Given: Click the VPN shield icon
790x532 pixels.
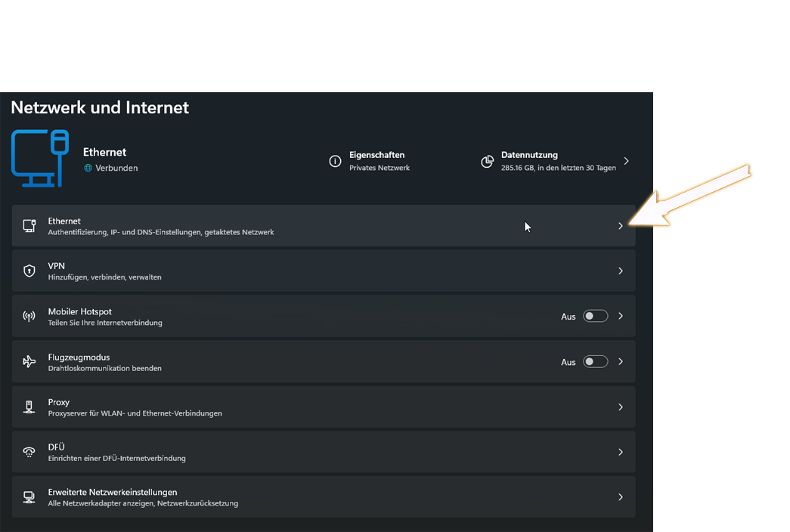Looking at the screenshot, I should pyautogui.click(x=29, y=271).
